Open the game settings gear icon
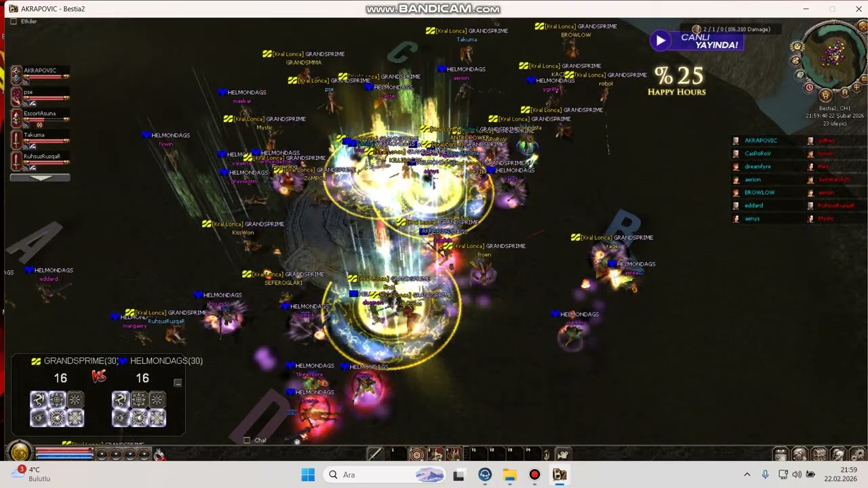Image resolution: width=868 pixels, height=488 pixels. [858, 454]
